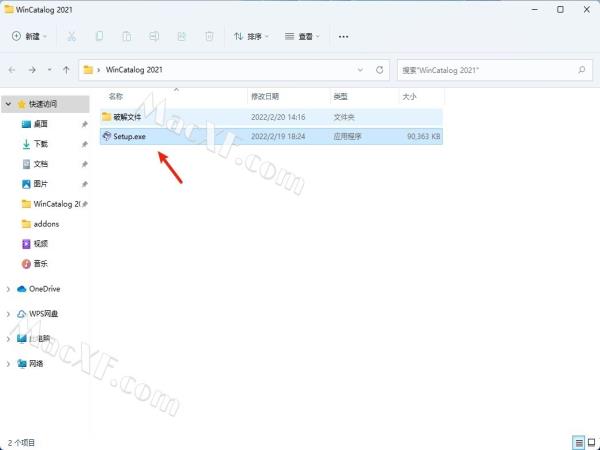
Task: Select the Setup.exe file
Action: [271, 136]
